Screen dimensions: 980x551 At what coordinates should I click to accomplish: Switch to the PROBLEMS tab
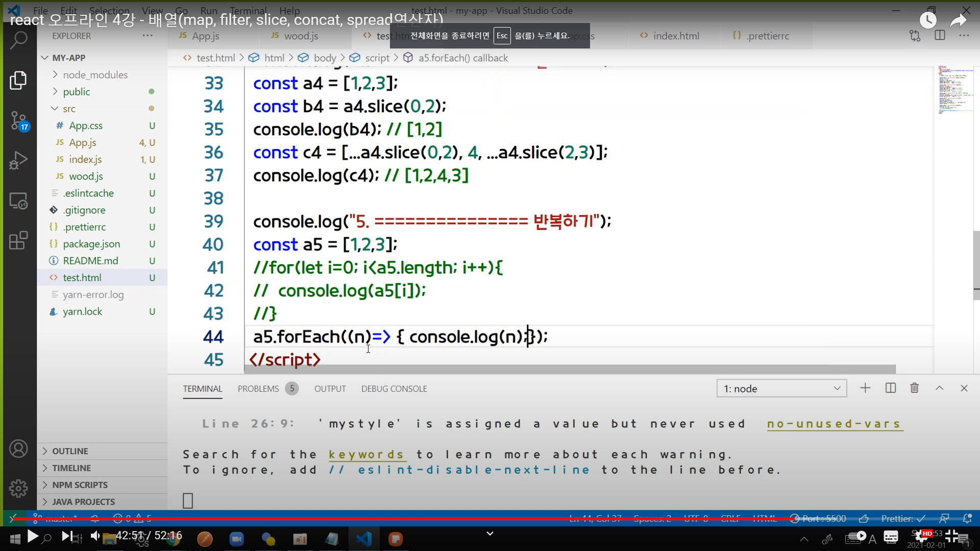coord(258,389)
